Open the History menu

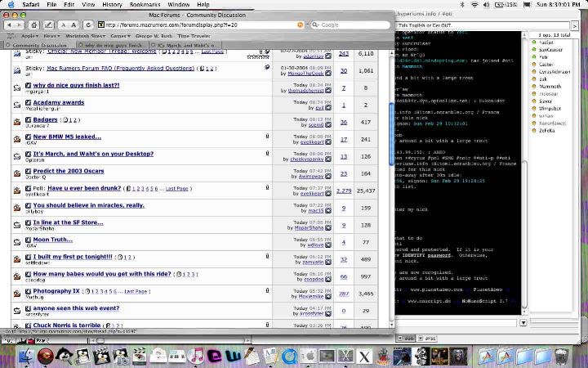[x=112, y=5]
